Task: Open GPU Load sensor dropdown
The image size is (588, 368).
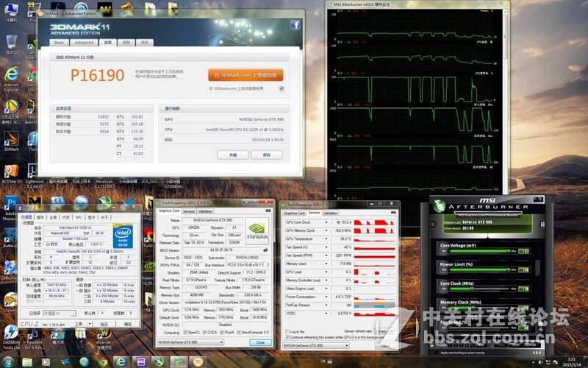Action: (x=326, y=272)
